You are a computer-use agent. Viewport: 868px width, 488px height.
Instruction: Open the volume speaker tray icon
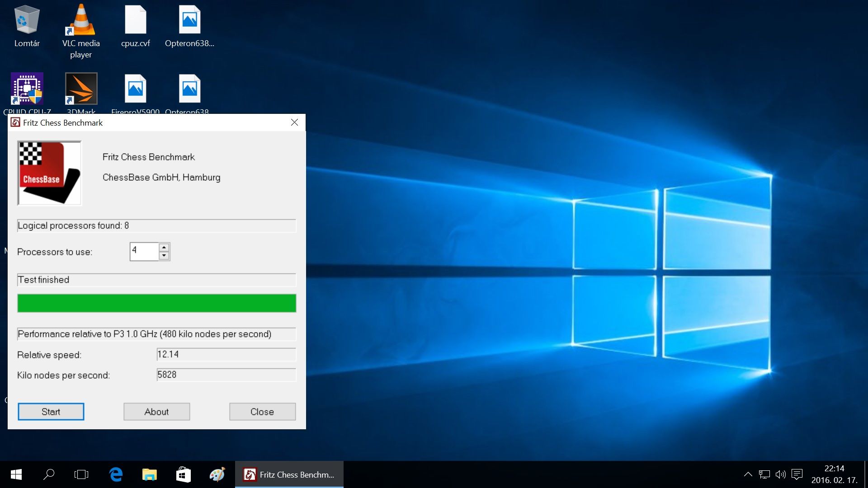coord(781,474)
